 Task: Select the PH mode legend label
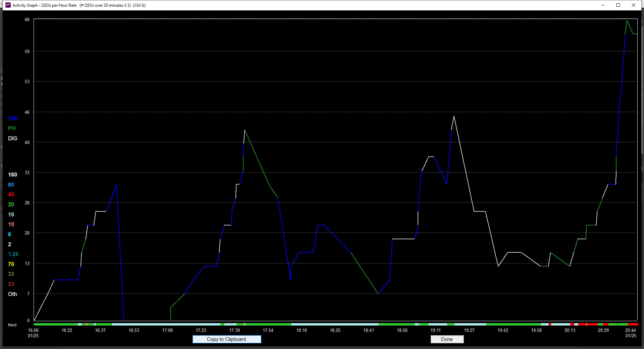coord(12,128)
